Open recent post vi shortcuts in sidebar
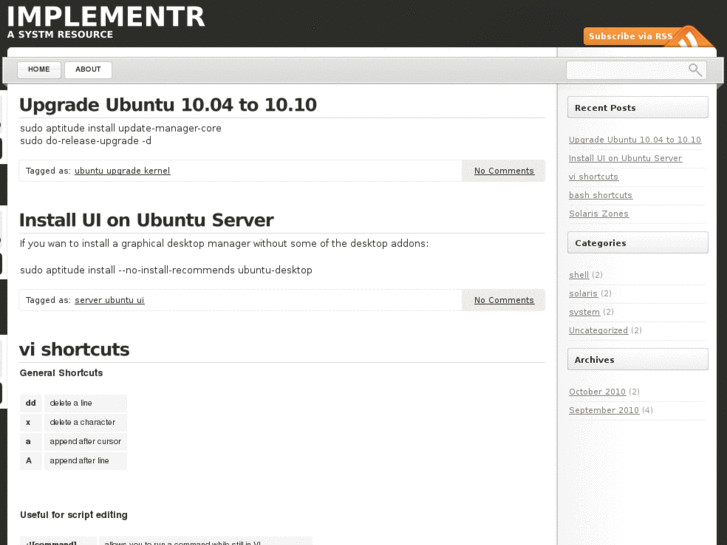 click(593, 177)
